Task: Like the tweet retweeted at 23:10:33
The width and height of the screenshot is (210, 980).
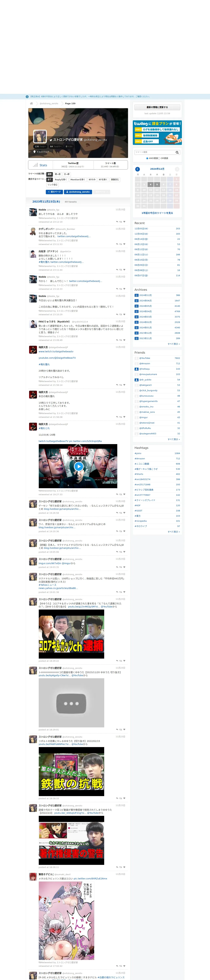Action: click(124, 289)
